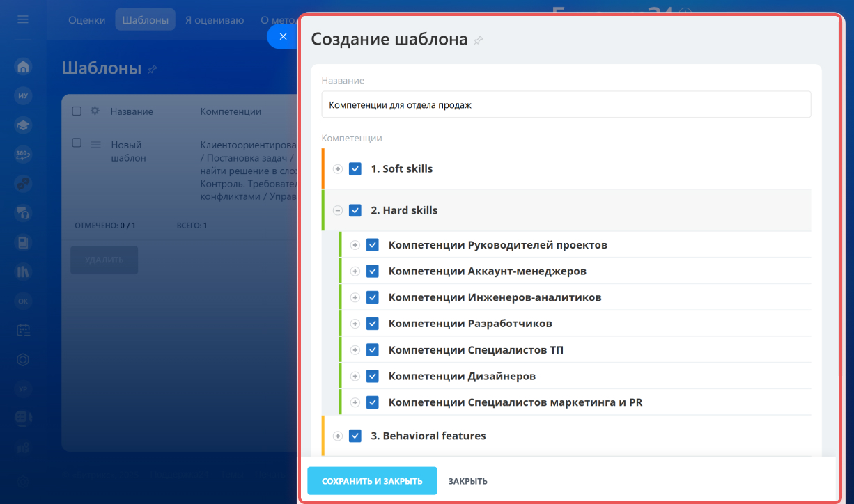Collapse the 2. Hard skills section

pos(338,210)
